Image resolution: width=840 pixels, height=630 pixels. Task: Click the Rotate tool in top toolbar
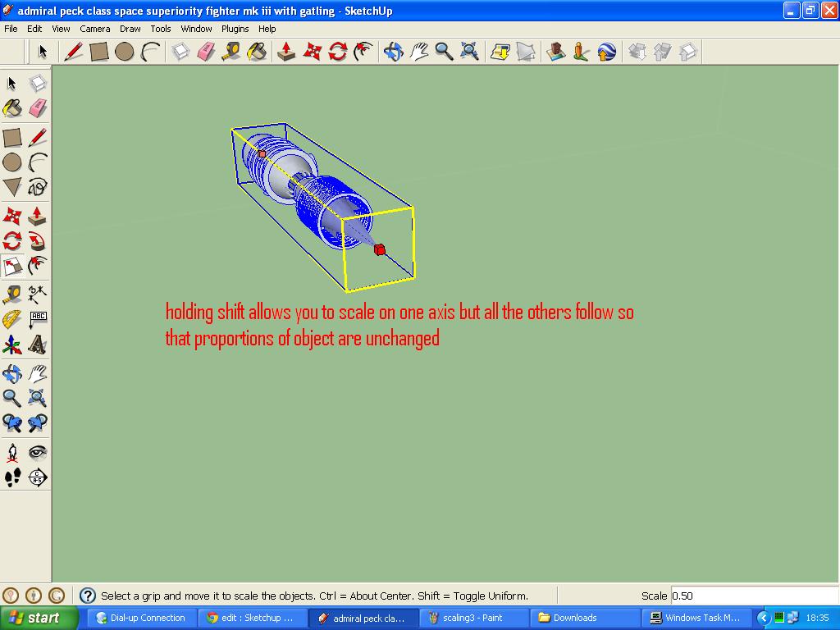pyautogui.click(x=337, y=52)
